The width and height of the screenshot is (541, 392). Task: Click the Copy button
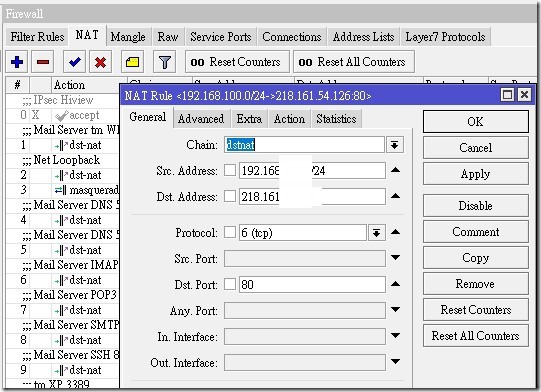tap(475, 258)
